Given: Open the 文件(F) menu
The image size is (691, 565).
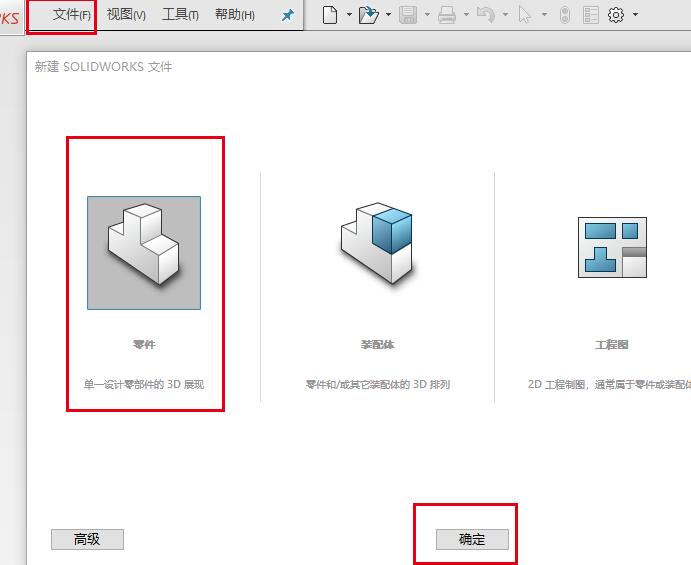Looking at the screenshot, I should pos(71,15).
